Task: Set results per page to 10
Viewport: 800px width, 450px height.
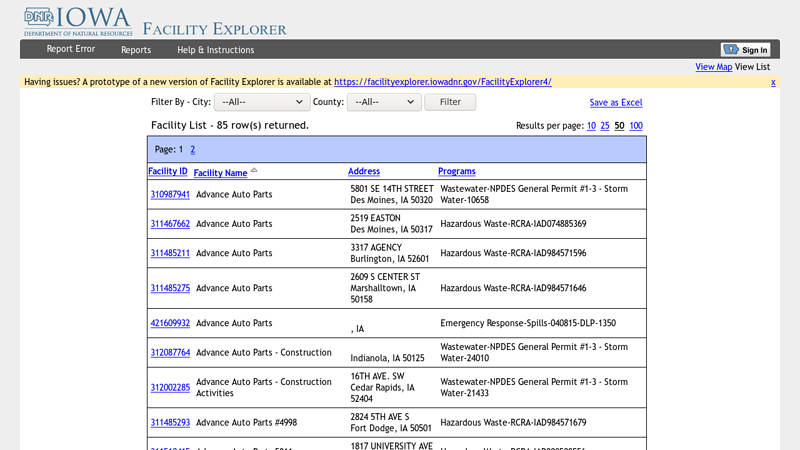Action: coord(591,126)
